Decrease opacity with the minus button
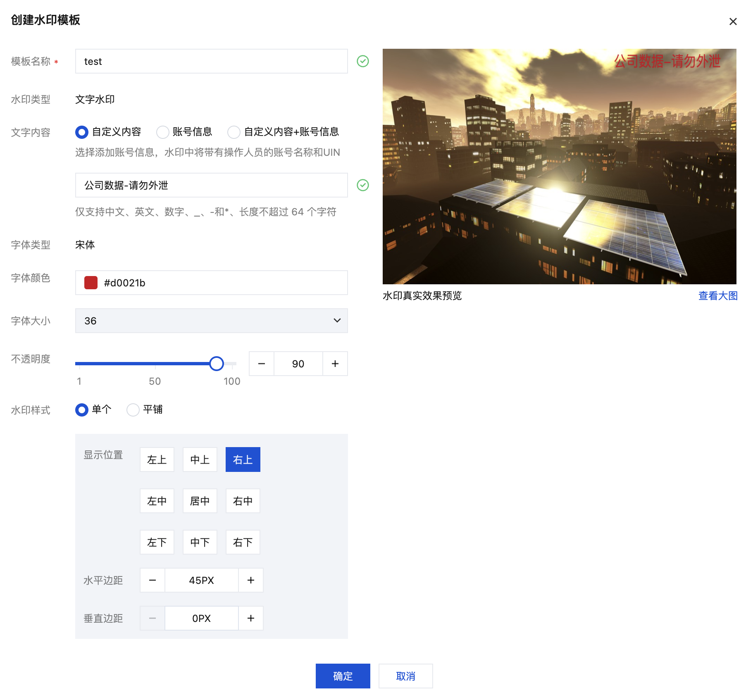 262,364
